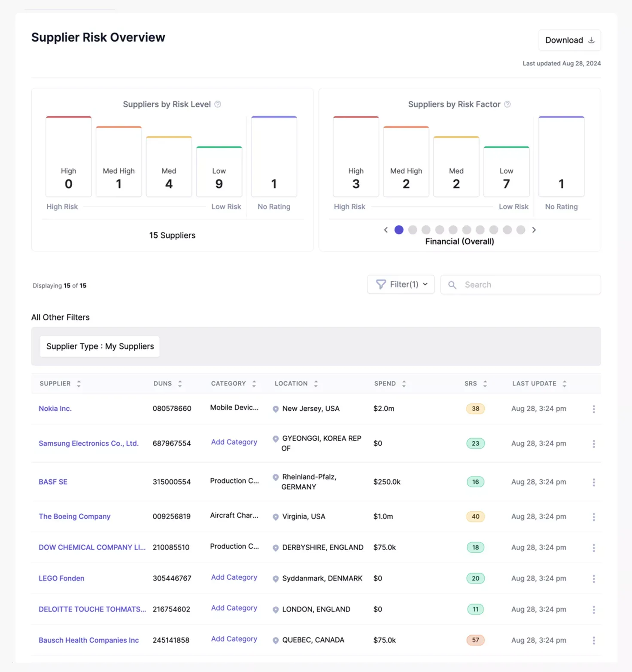
Task: Open the Samsung Electronics Co., Ltd. supplier link
Action: coord(88,443)
